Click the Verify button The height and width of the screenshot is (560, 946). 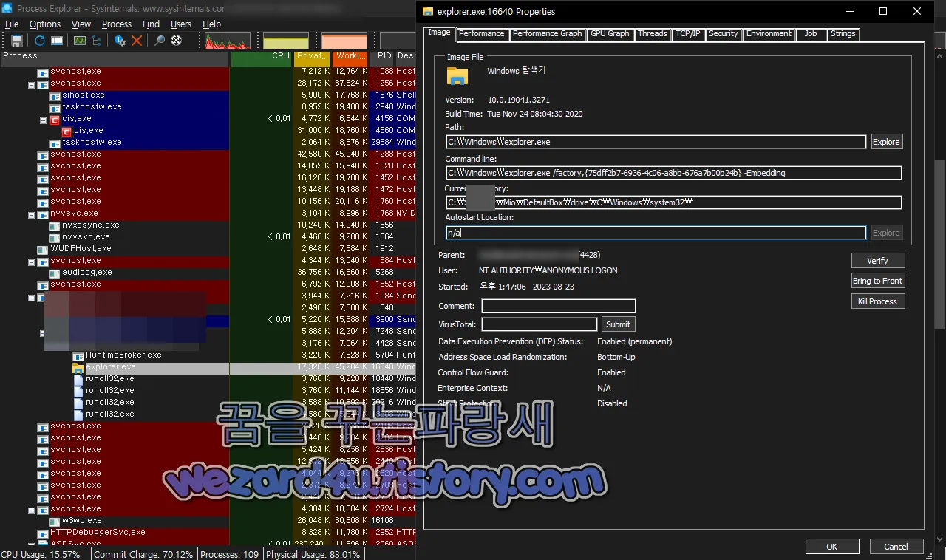[x=877, y=260]
